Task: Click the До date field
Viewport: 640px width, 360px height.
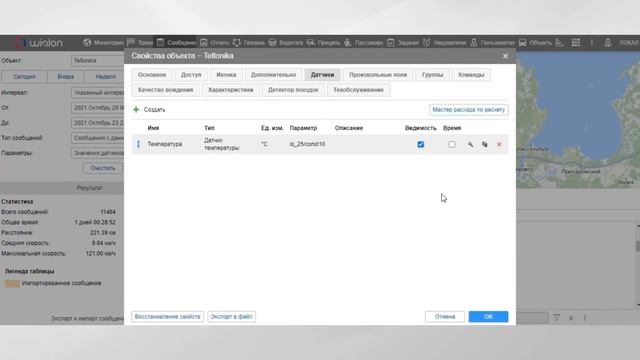Action: click(x=98, y=123)
